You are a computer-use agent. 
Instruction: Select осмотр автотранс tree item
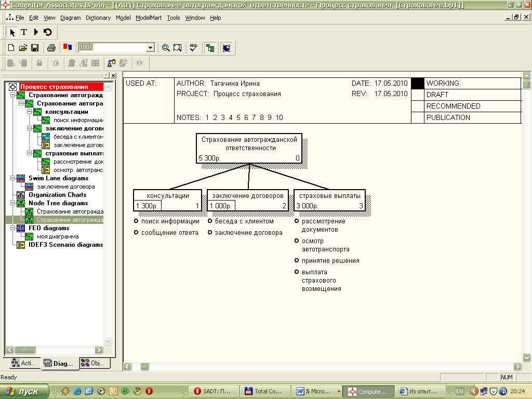click(78, 170)
